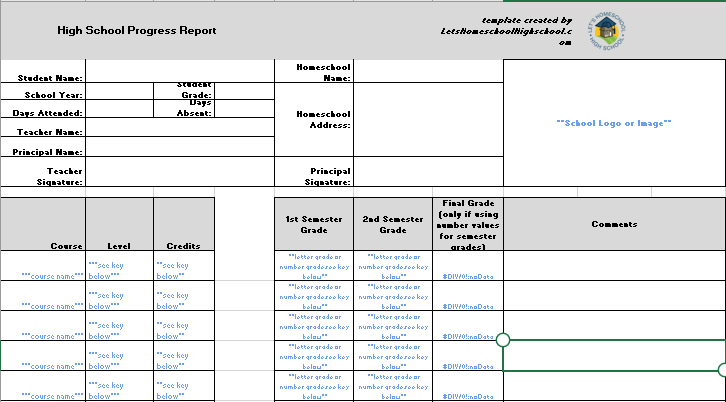Select the Principal Signature label cell

tap(314, 172)
